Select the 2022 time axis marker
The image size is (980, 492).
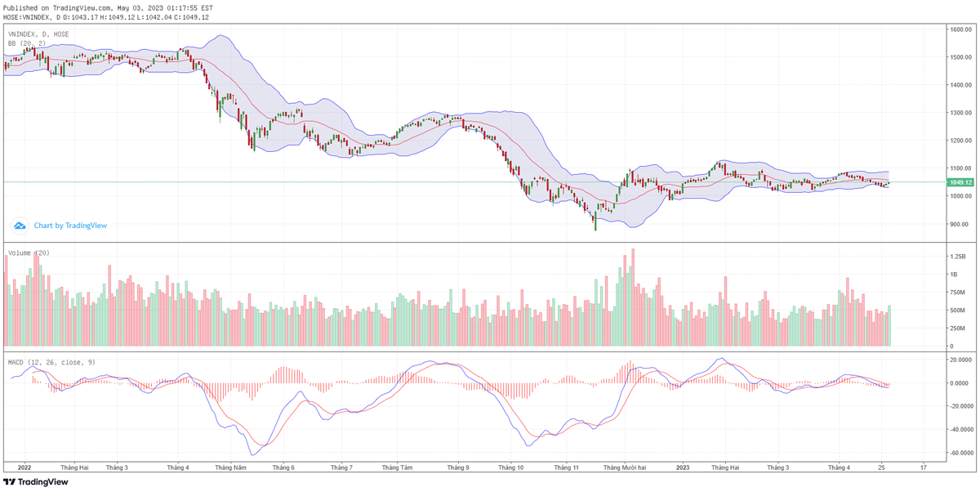[x=24, y=467]
